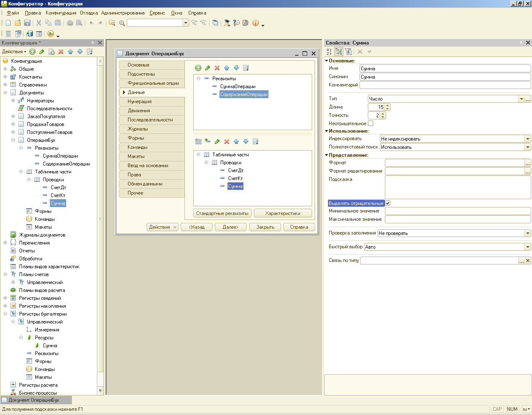Enable the Неотрицательное checkbox
532x415 pixels.
(x=371, y=124)
